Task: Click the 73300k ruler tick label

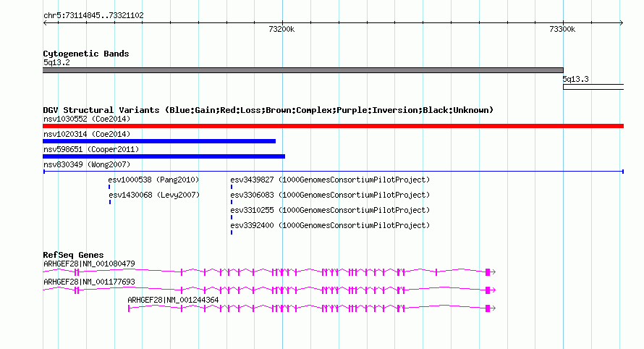Action: (562, 29)
